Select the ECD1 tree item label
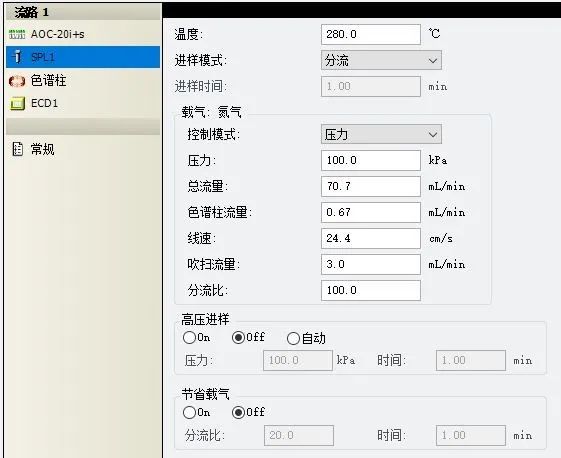This screenshot has height=458, width=561. pos(44,103)
